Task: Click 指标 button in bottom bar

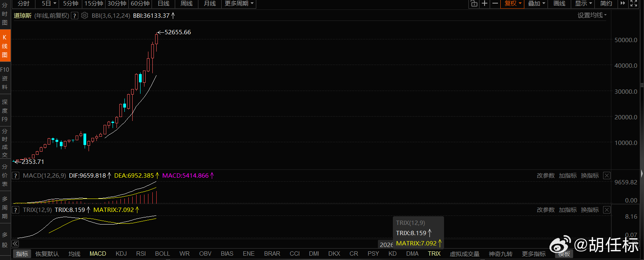Action: tap(22, 254)
